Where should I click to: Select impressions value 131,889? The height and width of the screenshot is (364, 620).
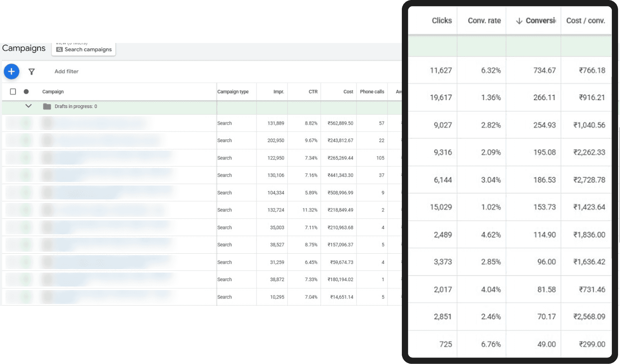click(276, 123)
